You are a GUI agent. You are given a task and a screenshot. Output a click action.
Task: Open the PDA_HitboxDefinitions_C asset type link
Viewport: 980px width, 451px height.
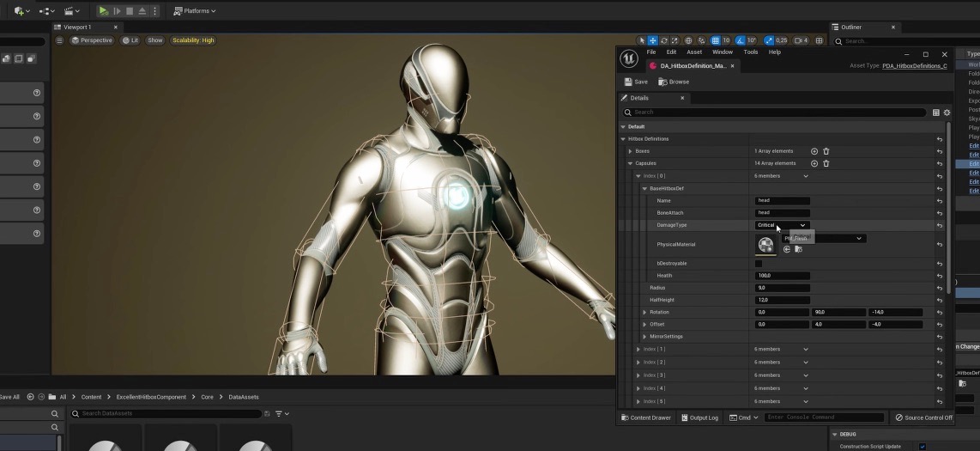(x=915, y=65)
